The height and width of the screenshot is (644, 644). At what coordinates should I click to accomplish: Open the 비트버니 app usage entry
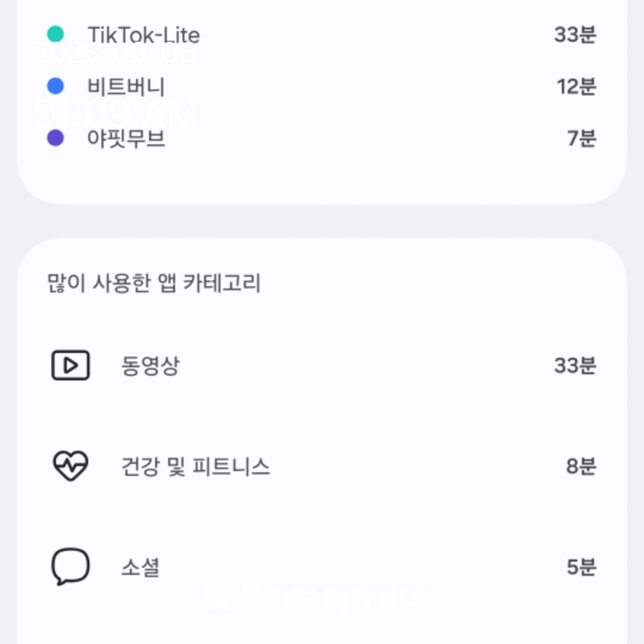click(x=321, y=86)
